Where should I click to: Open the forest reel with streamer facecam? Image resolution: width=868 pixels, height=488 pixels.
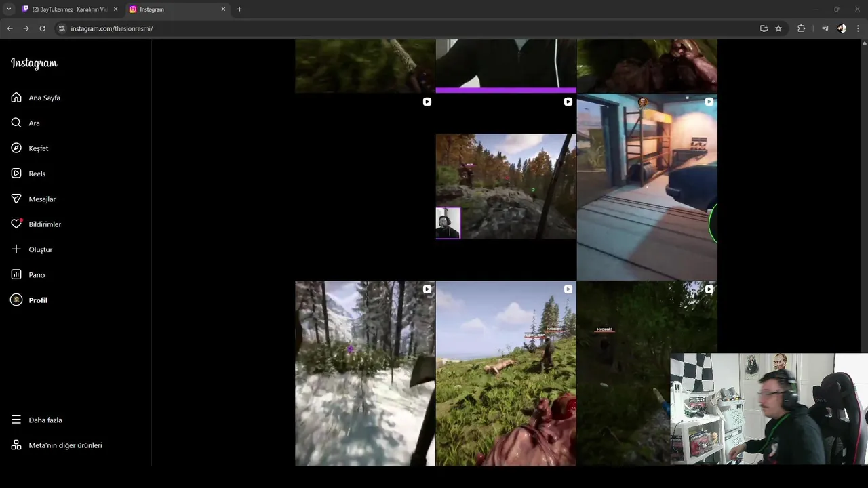(x=506, y=186)
